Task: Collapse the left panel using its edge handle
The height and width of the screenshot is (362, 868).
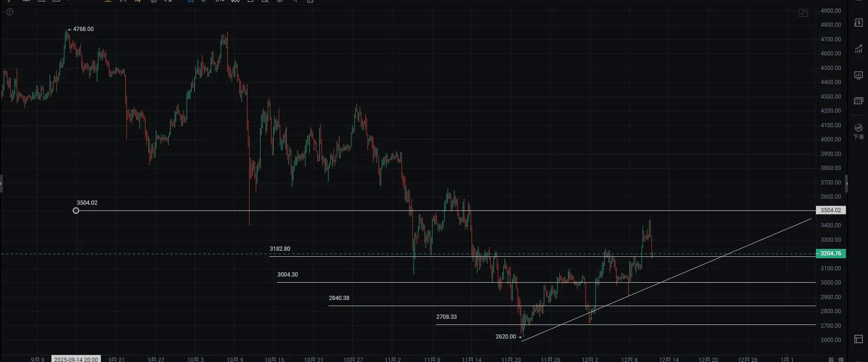Action: point(1,184)
